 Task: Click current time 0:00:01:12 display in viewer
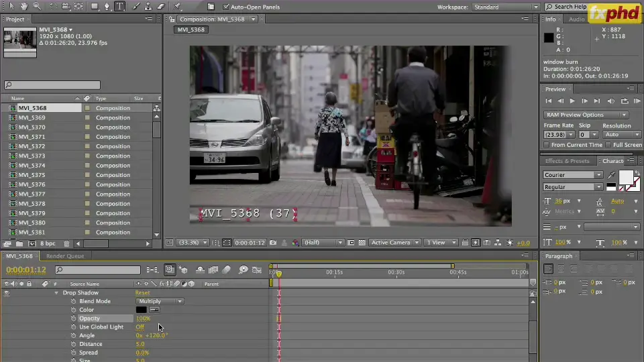[x=250, y=243]
